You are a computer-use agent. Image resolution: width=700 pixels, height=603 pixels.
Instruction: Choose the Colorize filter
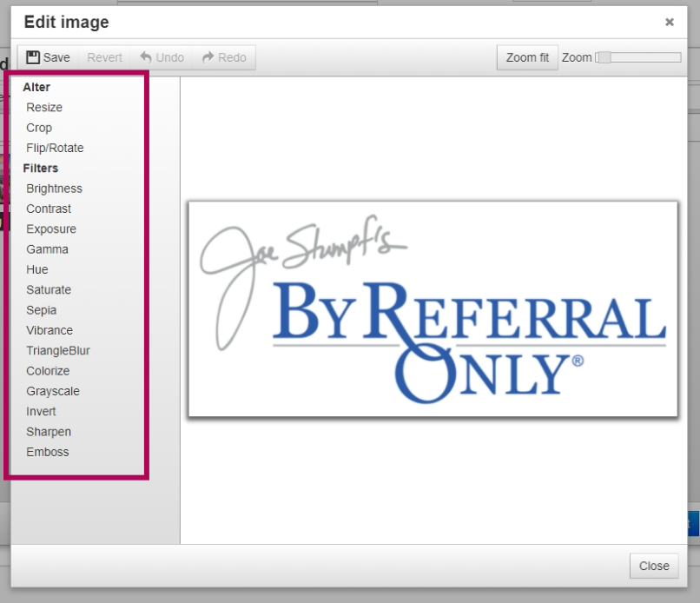[x=48, y=371]
